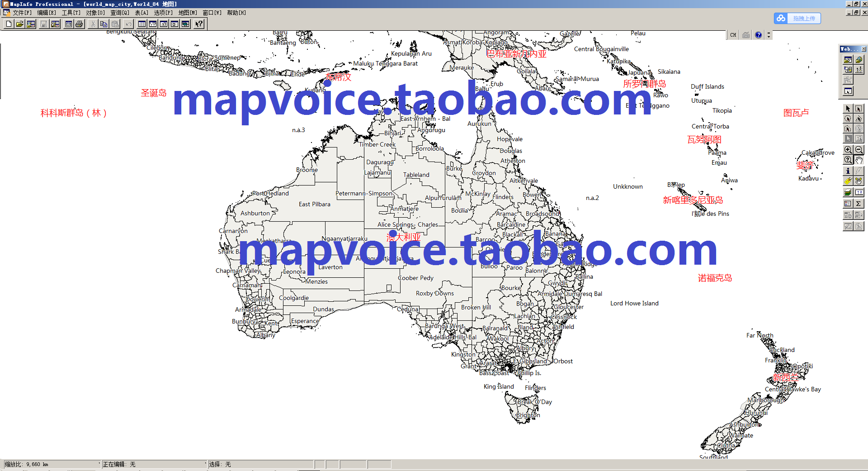The image size is (868, 471).
Task: Open the 帮助[H] menu
Action: click(236, 13)
